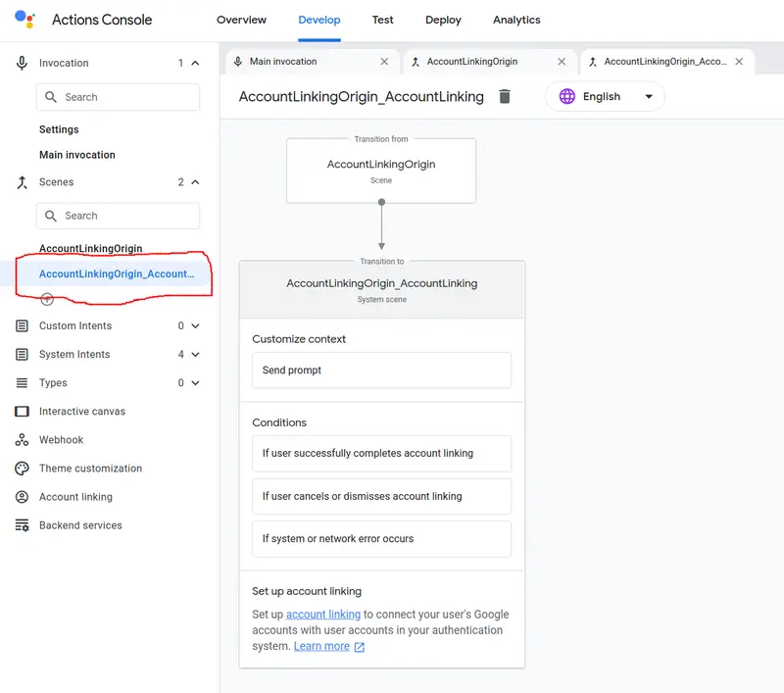The height and width of the screenshot is (693, 784).
Task: Open the Analytics tab
Action: (x=516, y=20)
